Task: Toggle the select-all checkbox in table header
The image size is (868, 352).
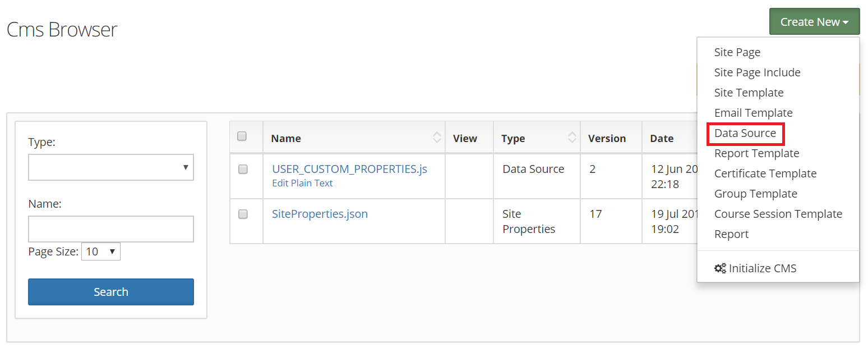Action: coord(242,136)
